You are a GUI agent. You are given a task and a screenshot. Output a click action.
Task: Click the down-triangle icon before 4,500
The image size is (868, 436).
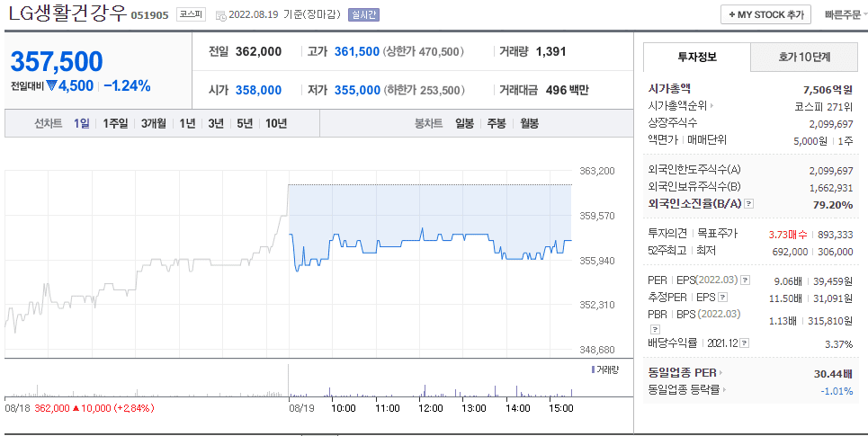coord(52,85)
